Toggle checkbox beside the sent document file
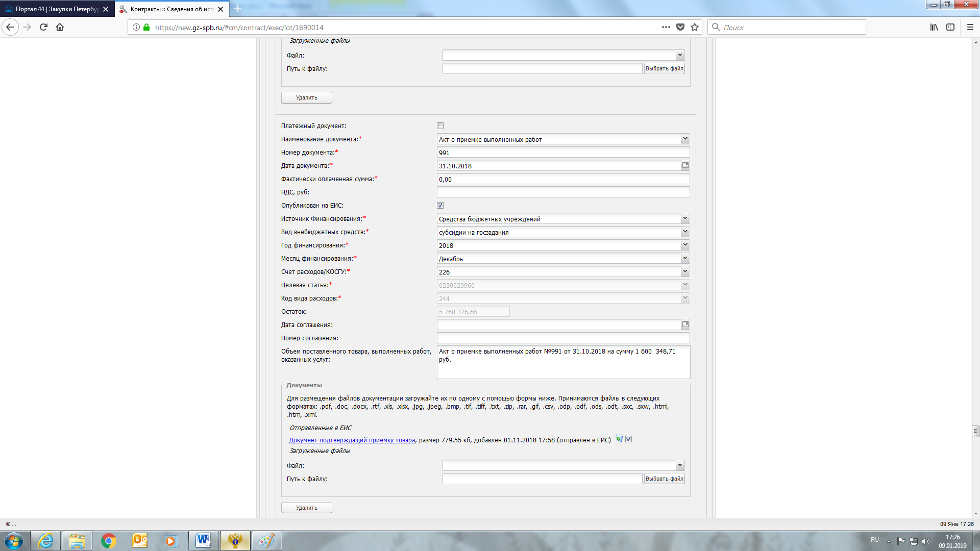Viewport: 980px width, 551px height. click(x=629, y=439)
